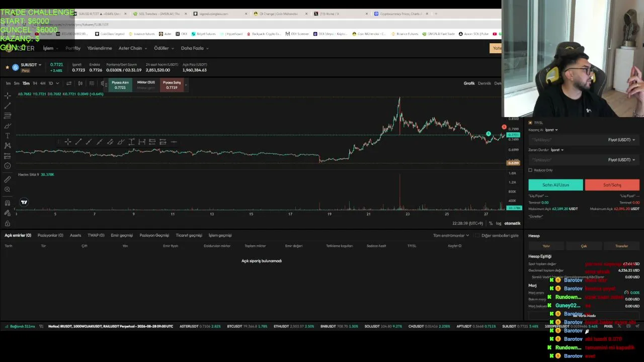644x362 pixels.
Task: Open the position forecast tool in left sidebar
Action: pyautogui.click(x=8, y=156)
